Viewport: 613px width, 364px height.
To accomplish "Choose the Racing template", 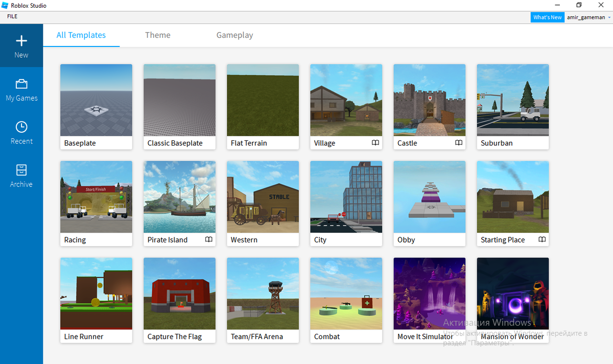I will (x=96, y=204).
